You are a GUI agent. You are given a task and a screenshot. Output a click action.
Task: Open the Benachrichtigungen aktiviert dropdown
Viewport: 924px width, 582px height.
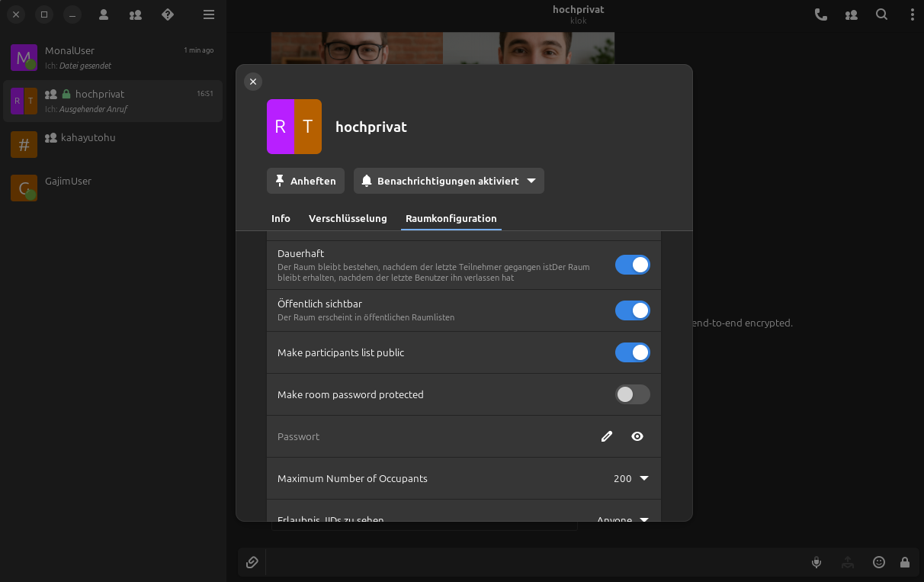(448, 181)
